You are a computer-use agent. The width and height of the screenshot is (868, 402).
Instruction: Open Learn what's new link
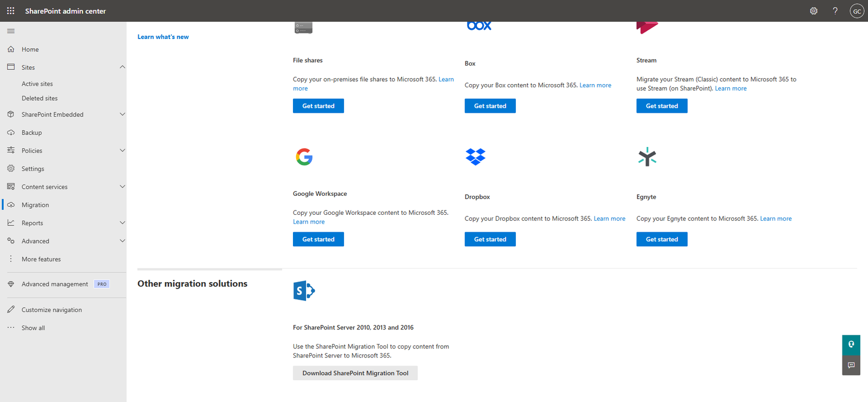point(163,37)
